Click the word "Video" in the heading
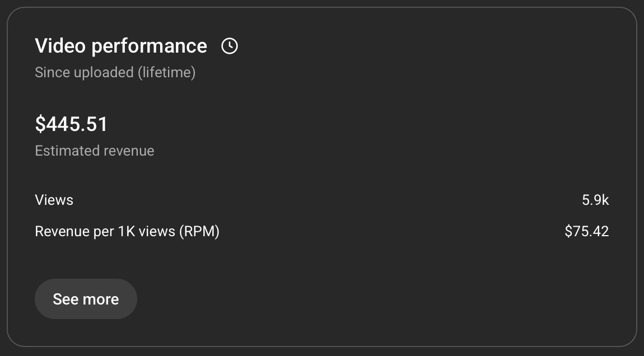The width and height of the screenshot is (644, 356). (61, 46)
